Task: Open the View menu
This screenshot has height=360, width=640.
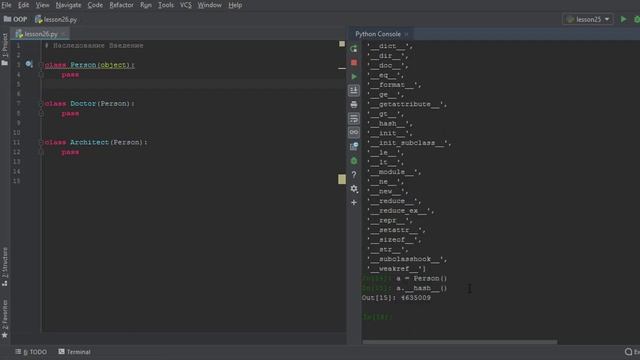Action: tap(42, 5)
